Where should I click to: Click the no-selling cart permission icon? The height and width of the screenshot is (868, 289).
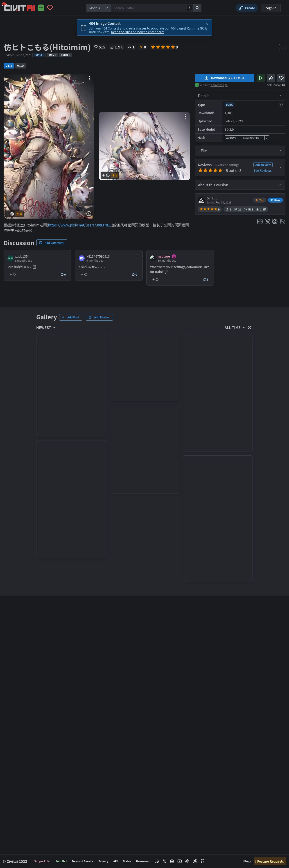(x=282, y=221)
